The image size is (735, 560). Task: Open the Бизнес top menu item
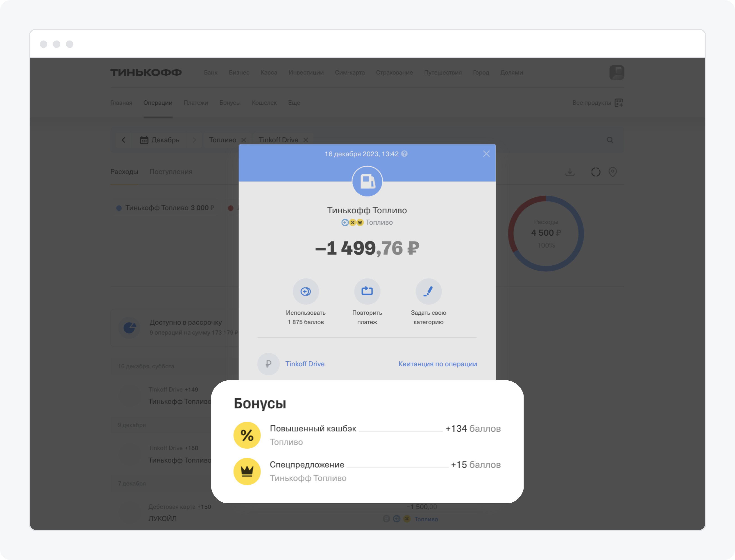(x=239, y=72)
